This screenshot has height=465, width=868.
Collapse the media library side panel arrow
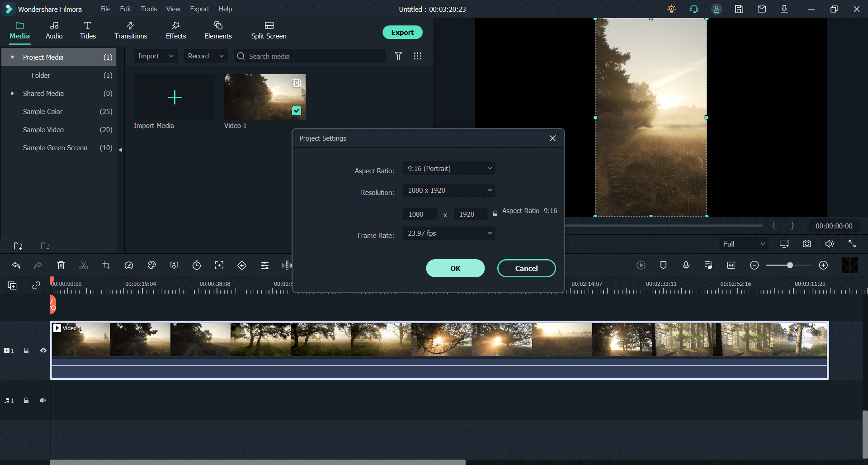pyautogui.click(x=121, y=150)
